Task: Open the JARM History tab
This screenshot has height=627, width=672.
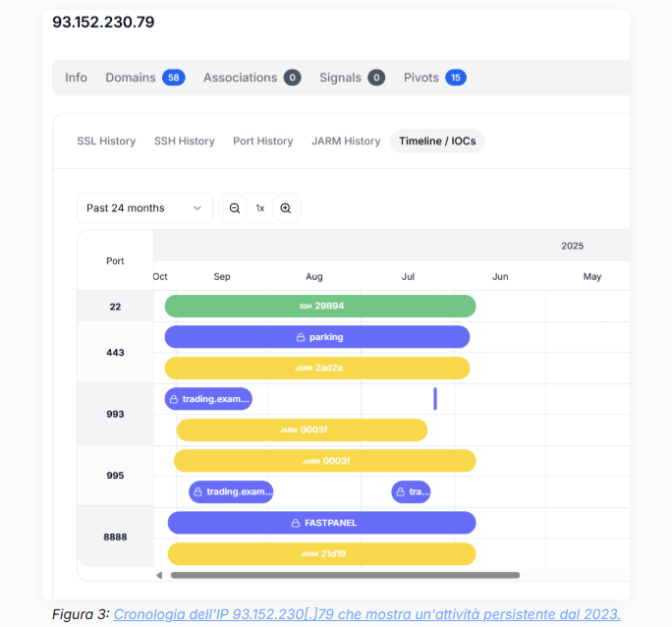Action: point(346,142)
